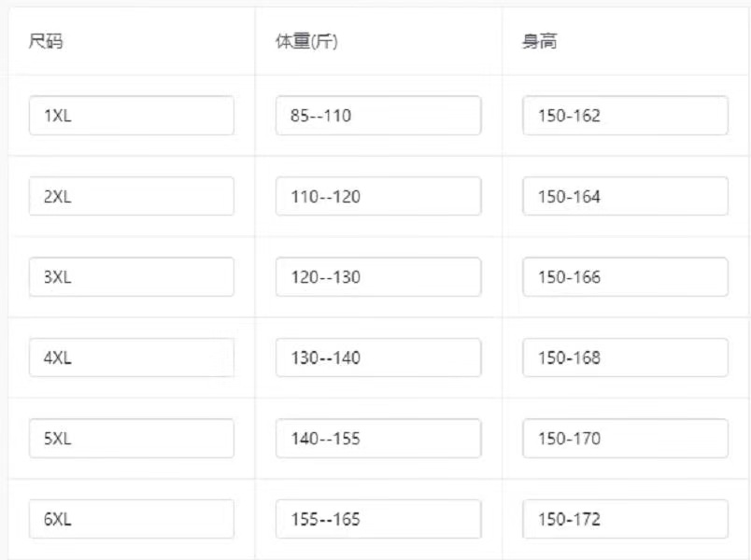
Task: Click the 150-168 height input box
Action: point(625,357)
